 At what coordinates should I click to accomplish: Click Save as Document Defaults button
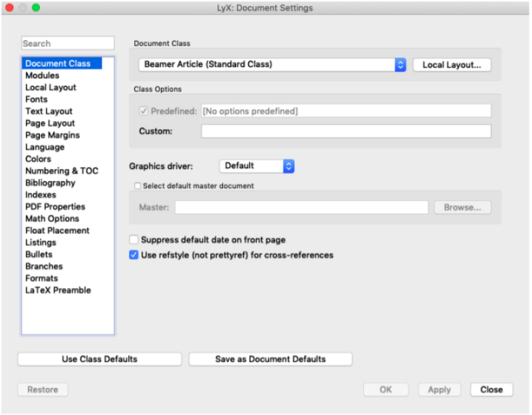[x=271, y=359]
